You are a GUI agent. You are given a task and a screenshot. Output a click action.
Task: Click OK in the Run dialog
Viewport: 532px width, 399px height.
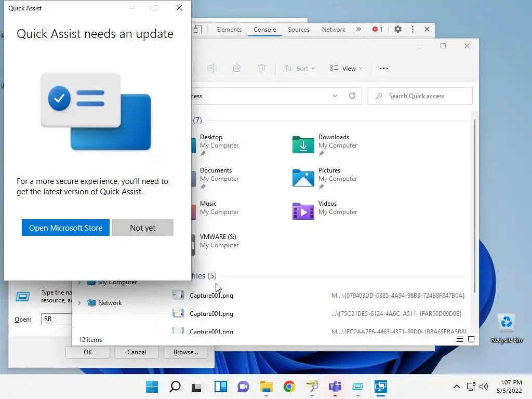pos(87,352)
